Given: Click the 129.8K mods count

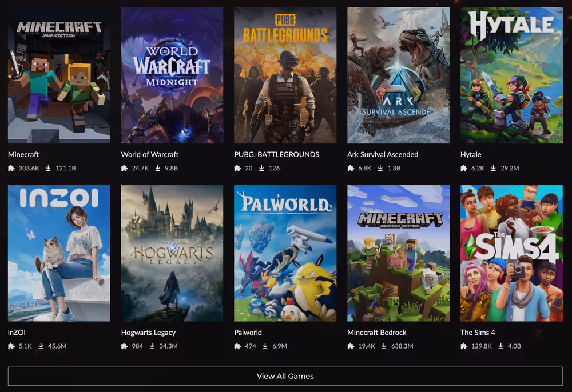Looking at the screenshot, I should pos(482,346).
